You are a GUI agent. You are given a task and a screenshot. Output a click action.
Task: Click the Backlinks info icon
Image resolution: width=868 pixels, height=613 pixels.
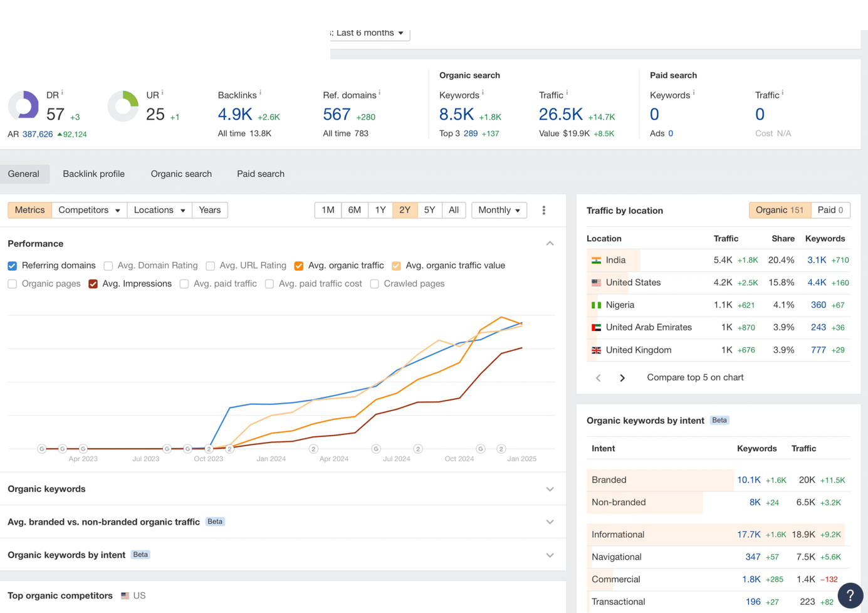pyautogui.click(x=260, y=93)
